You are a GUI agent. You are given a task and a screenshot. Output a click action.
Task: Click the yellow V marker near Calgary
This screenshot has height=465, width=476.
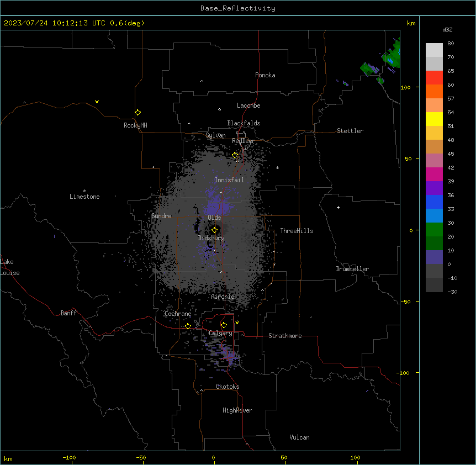(x=237, y=323)
